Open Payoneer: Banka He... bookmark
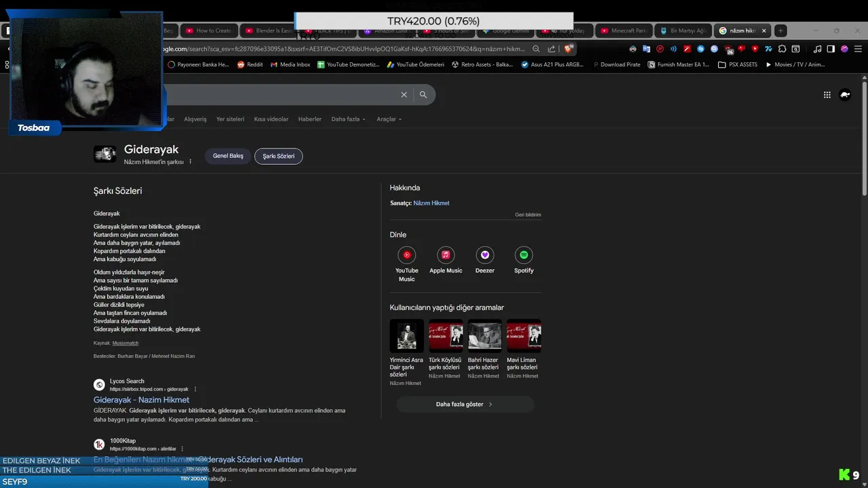 [198, 64]
